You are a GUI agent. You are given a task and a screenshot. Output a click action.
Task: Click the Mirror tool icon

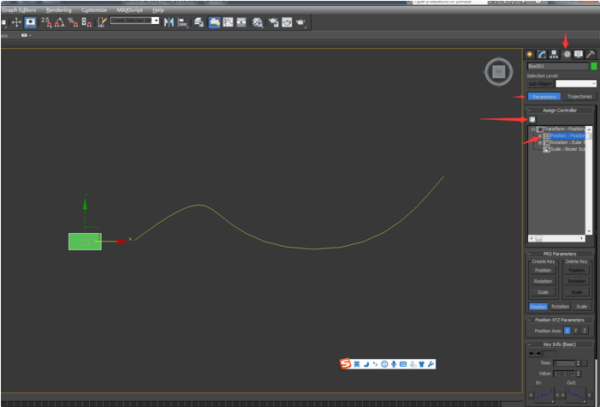(x=169, y=23)
